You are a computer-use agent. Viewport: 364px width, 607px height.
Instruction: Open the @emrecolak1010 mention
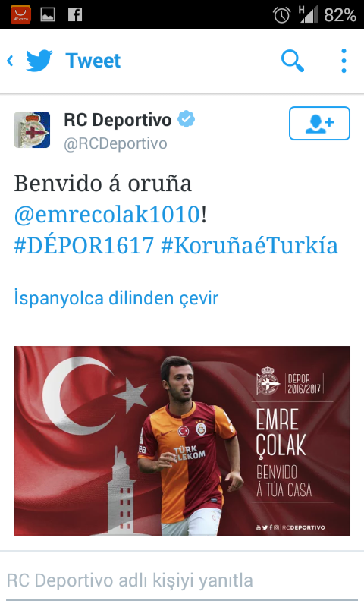(107, 214)
